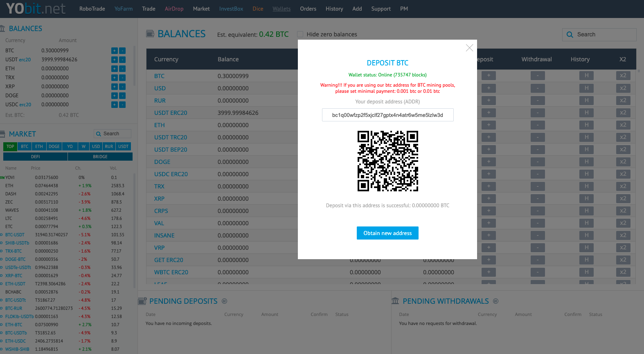Click sidebar USDC erc20 minus icon
The width and height of the screenshot is (644, 354).
(x=122, y=105)
